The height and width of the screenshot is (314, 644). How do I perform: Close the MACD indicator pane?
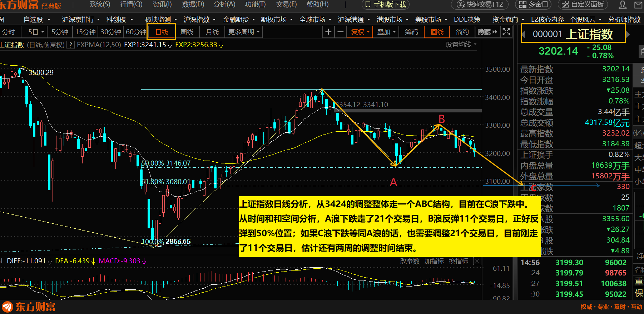477,261
